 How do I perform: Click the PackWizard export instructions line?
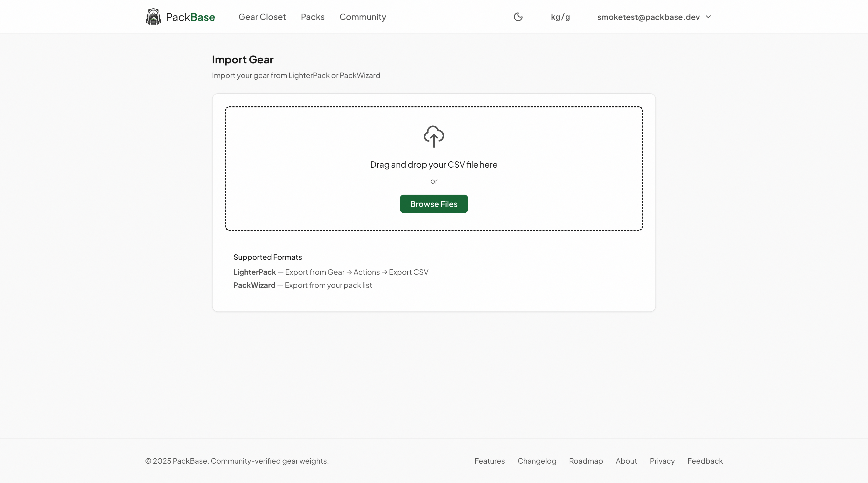point(303,285)
